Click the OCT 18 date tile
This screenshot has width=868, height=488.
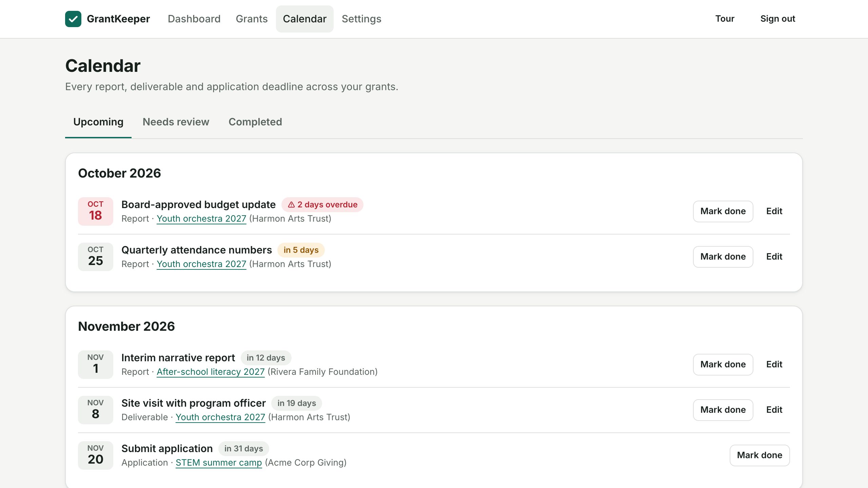coord(96,211)
